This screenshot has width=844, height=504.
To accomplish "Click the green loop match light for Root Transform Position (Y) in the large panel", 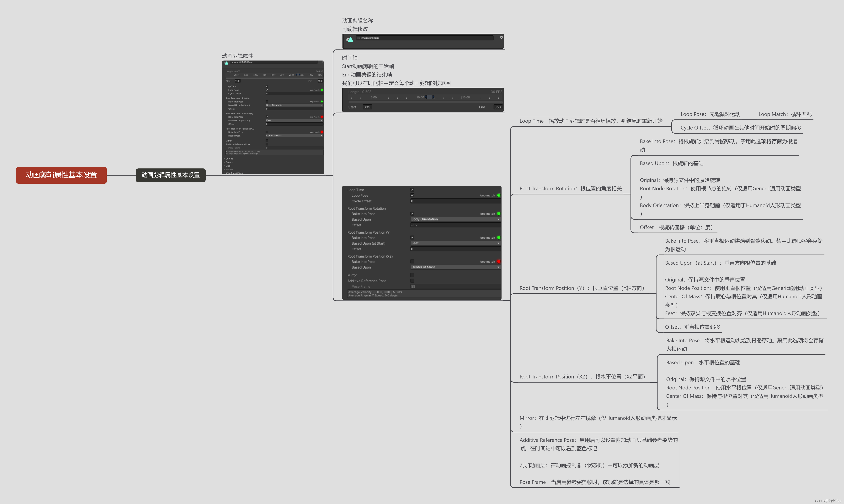I will point(499,237).
